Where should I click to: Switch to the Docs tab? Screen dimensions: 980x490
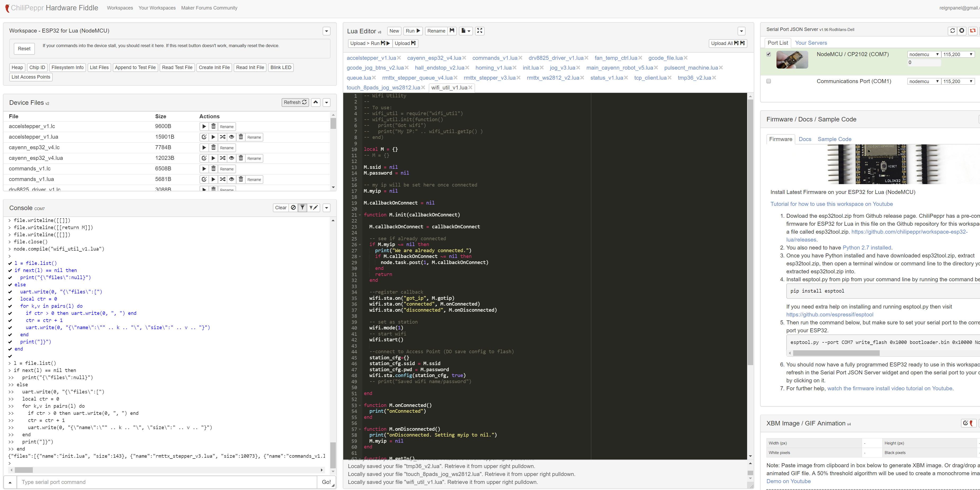pos(805,139)
